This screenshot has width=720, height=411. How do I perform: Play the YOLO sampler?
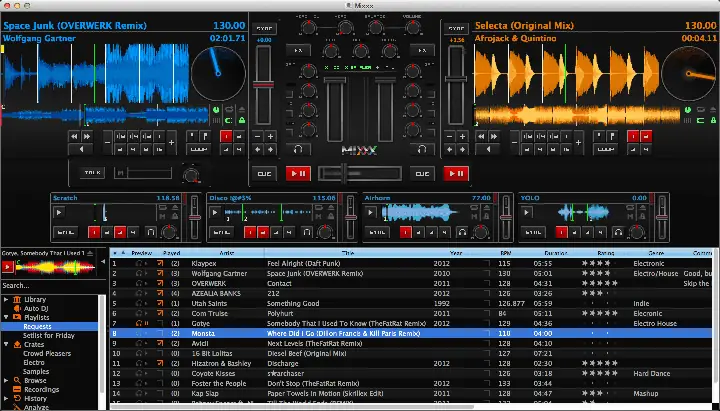pos(526,213)
